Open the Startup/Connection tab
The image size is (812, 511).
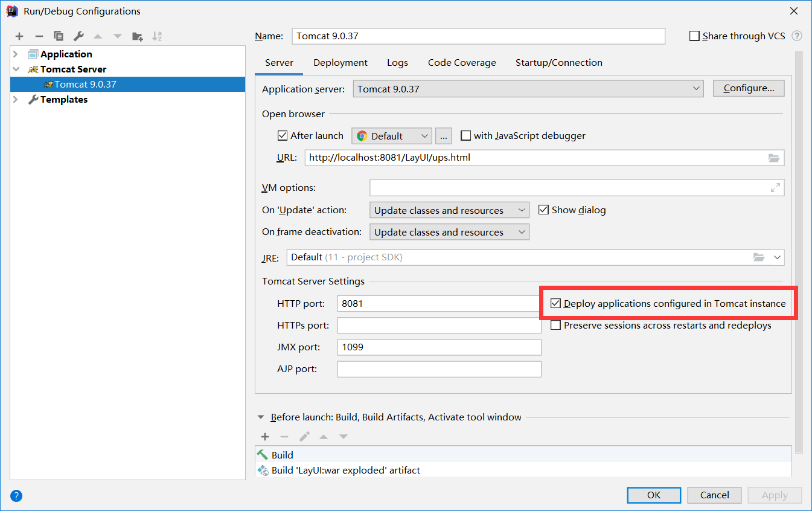(x=558, y=63)
